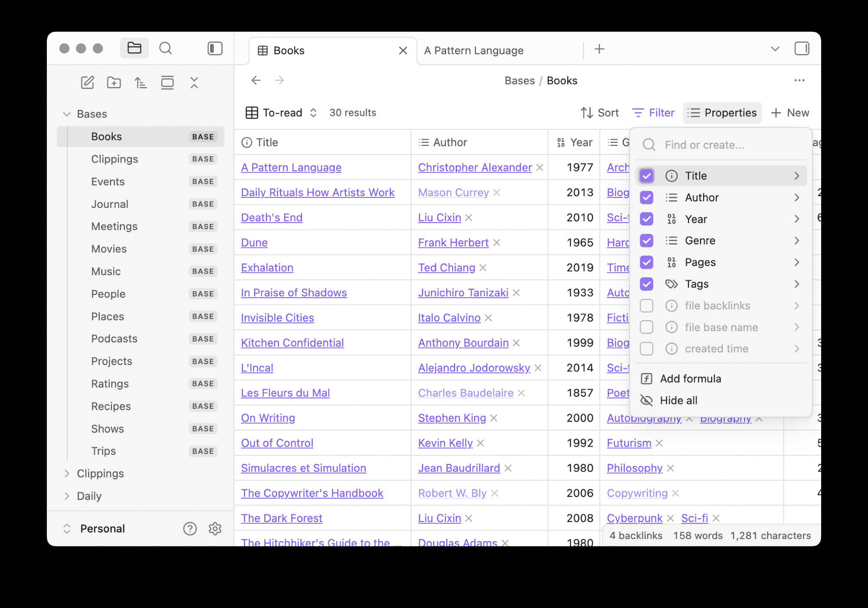Screen dimensions: 868x608
Task: Open the Dune book link
Action: point(254,243)
